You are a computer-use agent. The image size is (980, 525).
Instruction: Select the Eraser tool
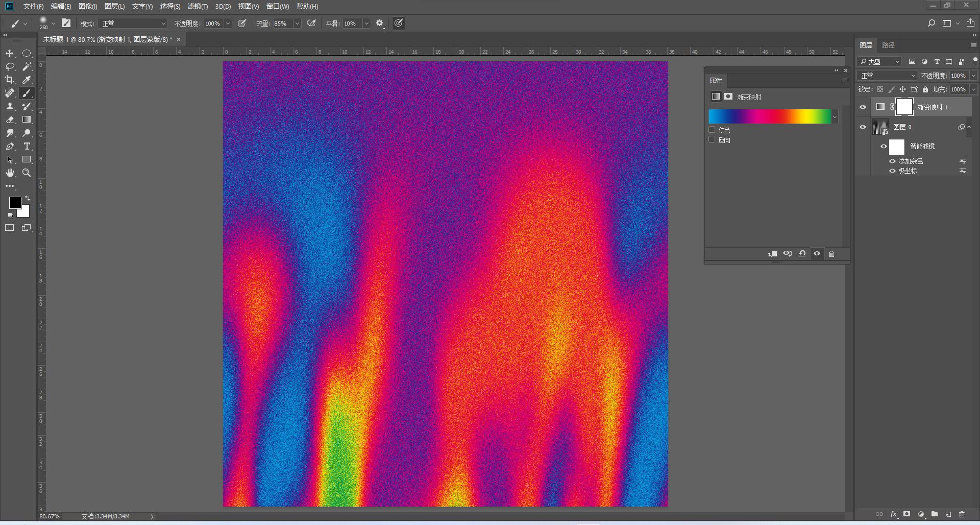click(x=10, y=120)
